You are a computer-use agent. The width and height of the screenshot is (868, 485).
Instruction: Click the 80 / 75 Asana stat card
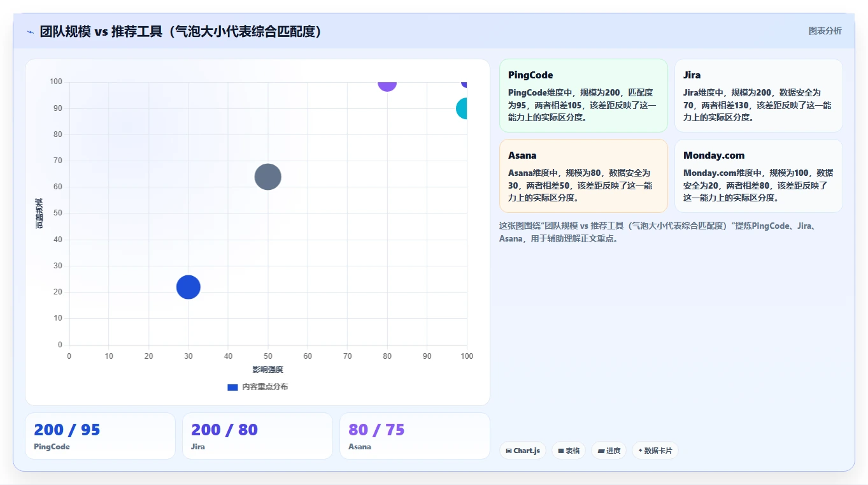pyautogui.click(x=415, y=436)
